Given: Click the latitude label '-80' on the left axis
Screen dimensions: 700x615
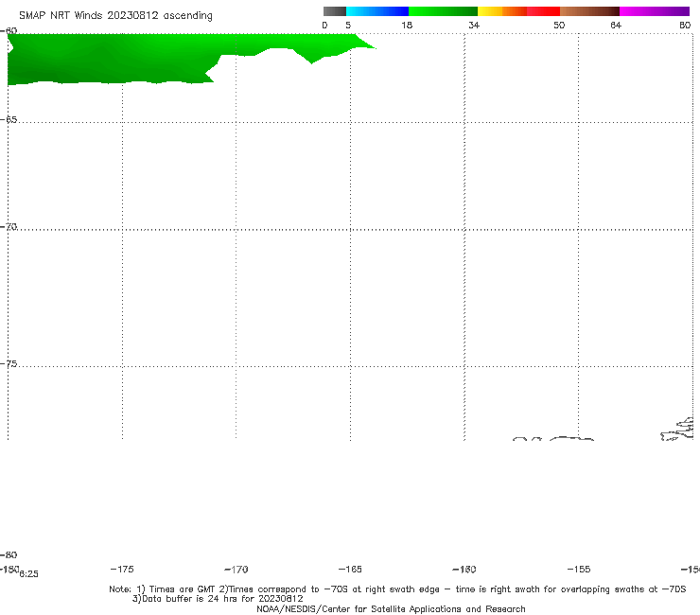Looking at the screenshot, I should (9, 554).
